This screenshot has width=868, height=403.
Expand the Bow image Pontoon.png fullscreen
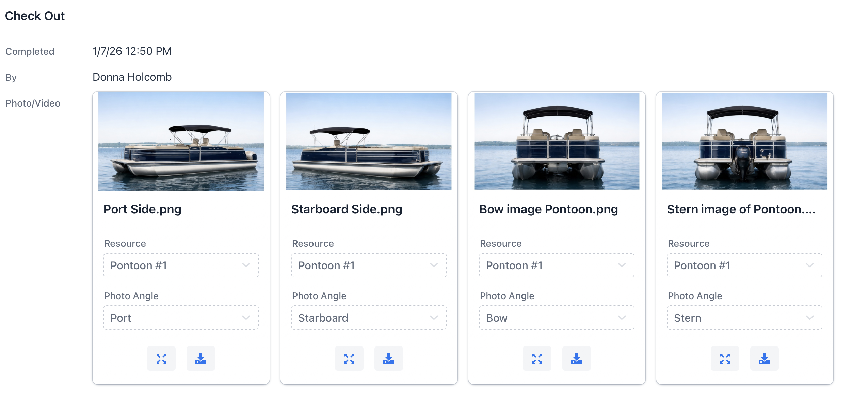(537, 358)
